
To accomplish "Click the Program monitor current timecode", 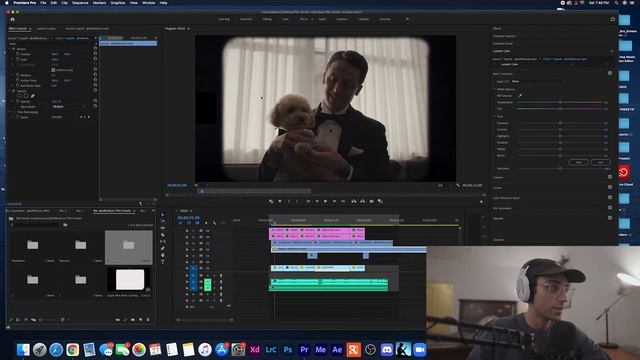I will pos(177,185).
